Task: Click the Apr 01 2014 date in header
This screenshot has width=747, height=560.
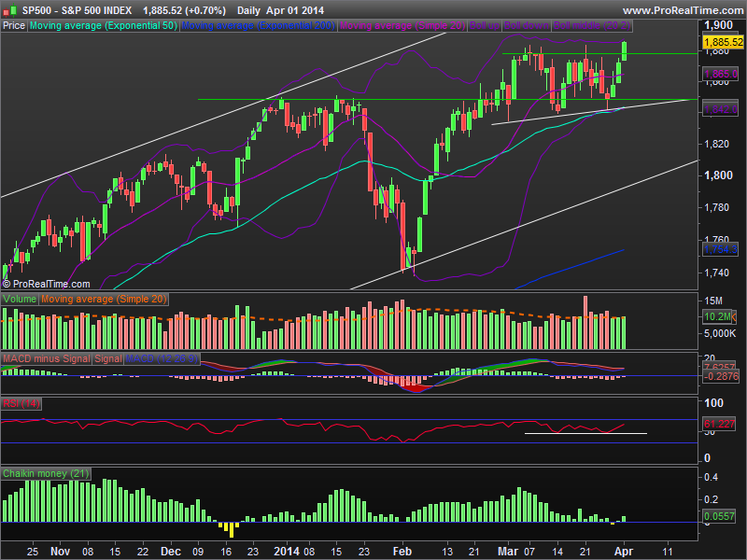Action: (x=295, y=10)
